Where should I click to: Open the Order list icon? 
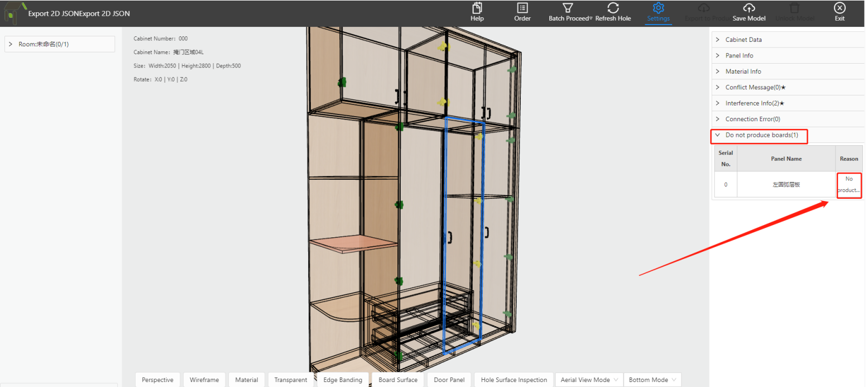click(522, 8)
